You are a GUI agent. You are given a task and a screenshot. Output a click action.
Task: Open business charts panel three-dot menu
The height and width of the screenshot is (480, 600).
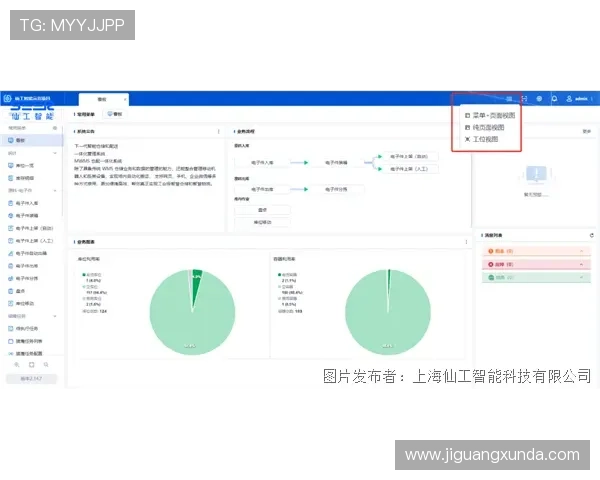[x=466, y=242]
